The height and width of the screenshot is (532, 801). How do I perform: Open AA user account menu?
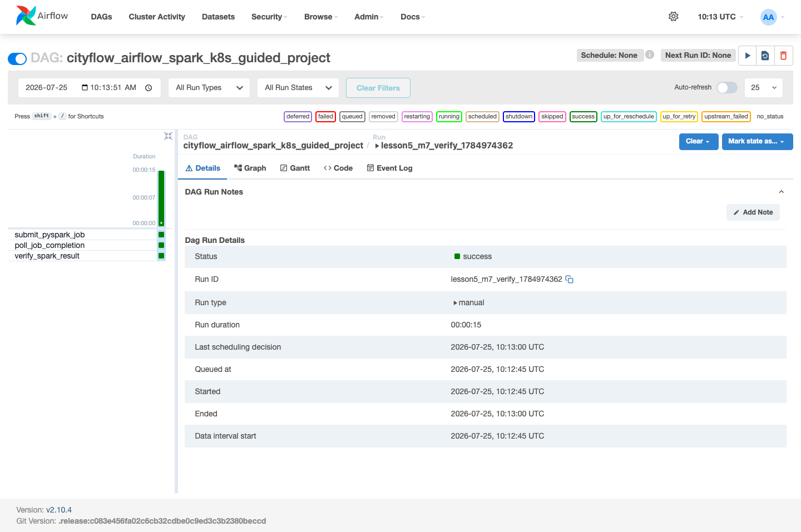(773, 17)
